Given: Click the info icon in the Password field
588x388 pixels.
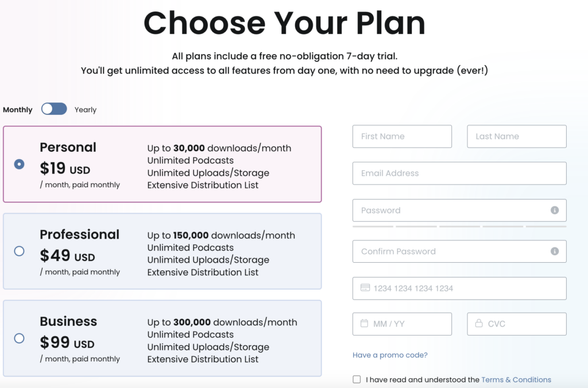Looking at the screenshot, I should [554, 210].
